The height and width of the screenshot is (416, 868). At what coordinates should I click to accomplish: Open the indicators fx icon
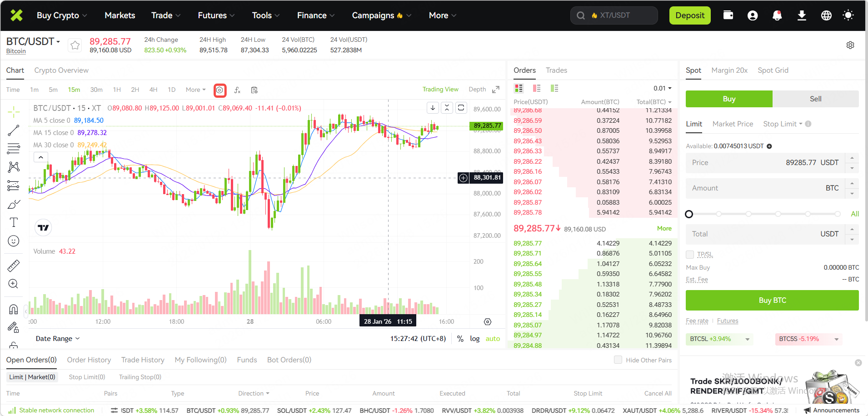tap(237, 90)
